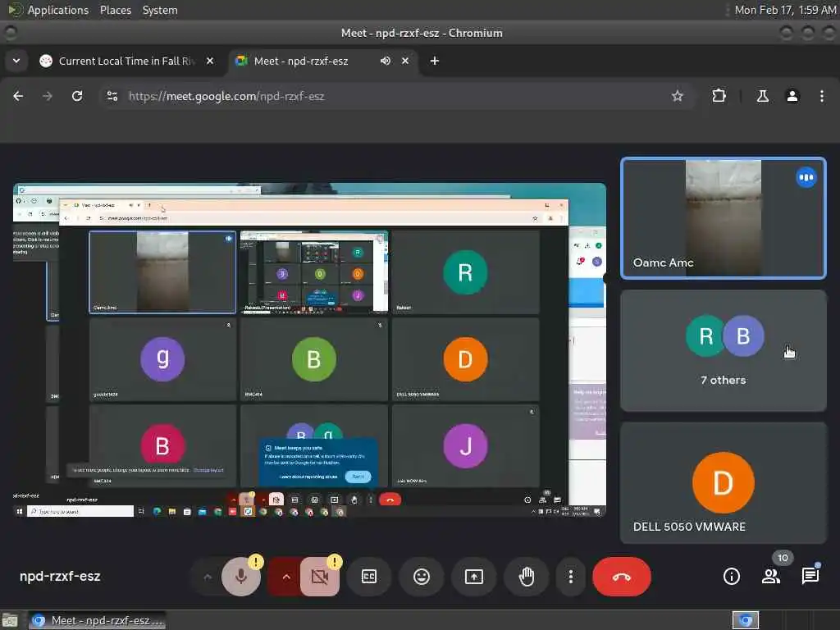The width and height of the screenshot is (840, 630).
Task: Select the Oamc Amc video tile
Action: point(724,218)
